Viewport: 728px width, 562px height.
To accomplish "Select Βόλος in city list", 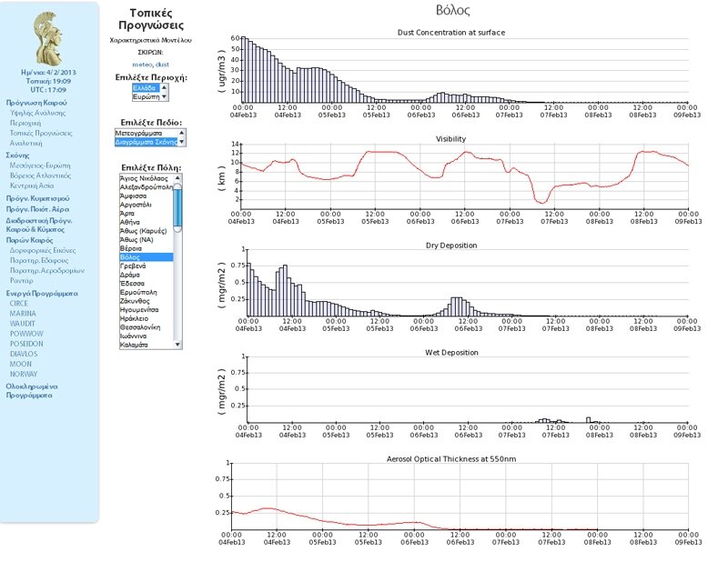I will [x=147, y=257].
